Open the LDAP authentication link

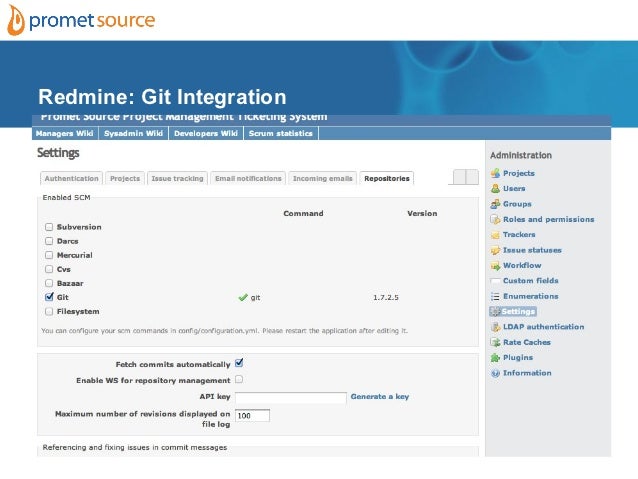[x=544, y=327]
